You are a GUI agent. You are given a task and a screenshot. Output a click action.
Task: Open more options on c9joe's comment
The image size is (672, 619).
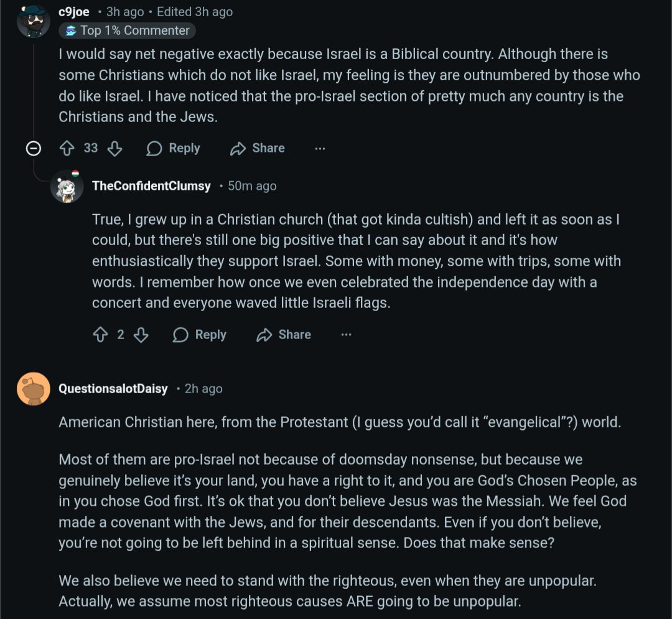coord(320,148)
